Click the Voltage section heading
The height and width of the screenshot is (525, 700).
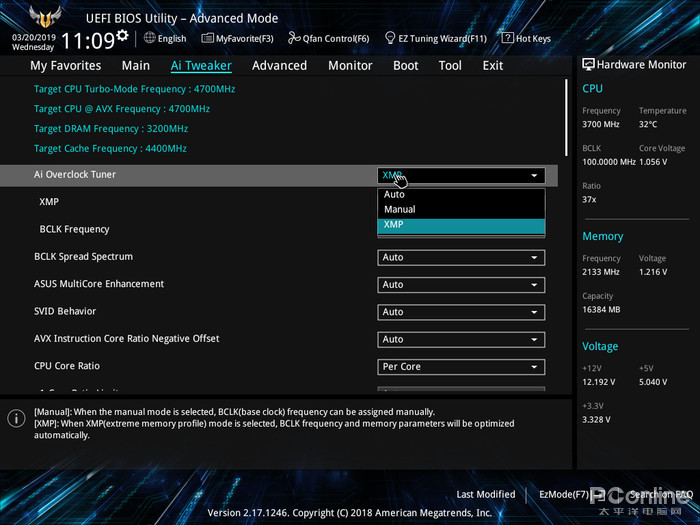(x=600, y=346)
